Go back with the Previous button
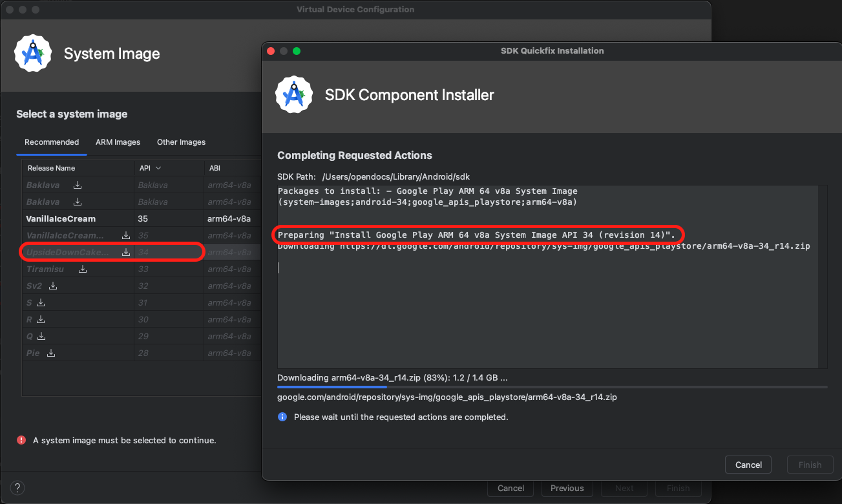842x504 pixels. click(x=567, y=488)
